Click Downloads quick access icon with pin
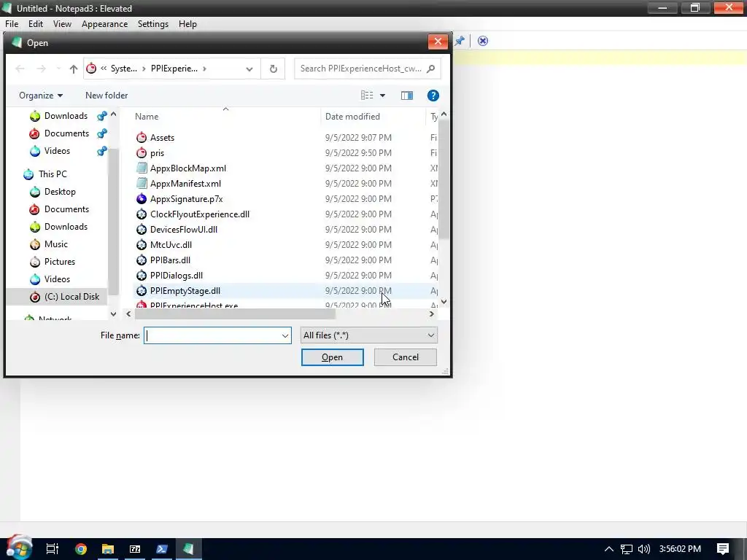The height and width of the screenshot is (560, 747). (35, 116)
